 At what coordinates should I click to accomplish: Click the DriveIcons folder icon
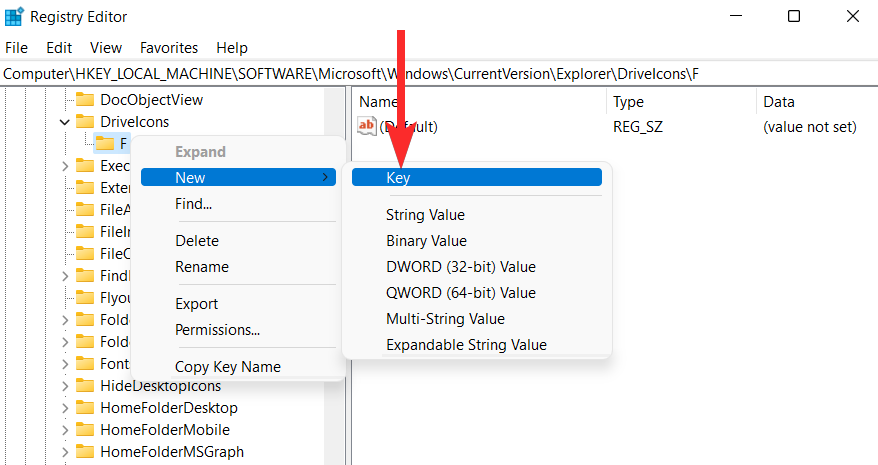(86, 122)
